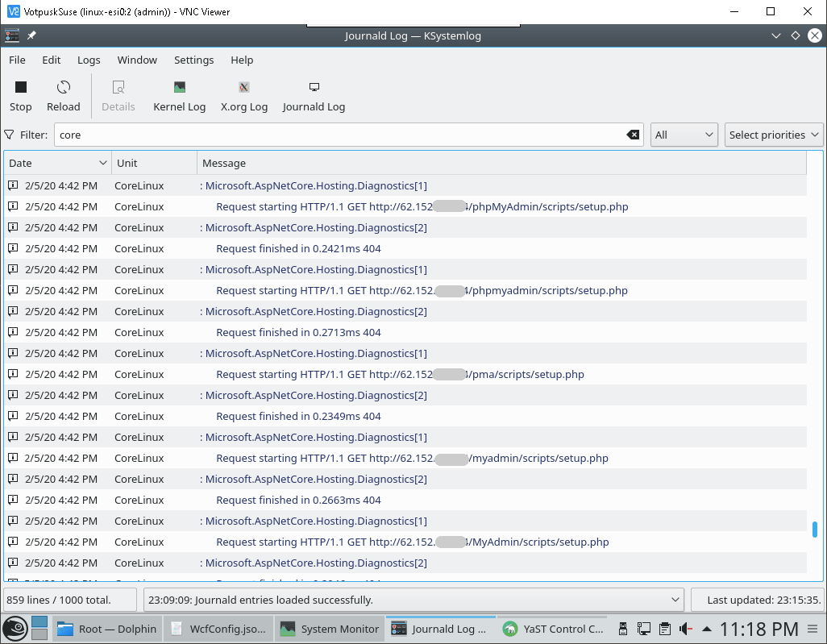This screenshot has width=827, height=644.
Task: Select the 'Request finished in 0.2349ms 404' row
Action: pos(405,416)
